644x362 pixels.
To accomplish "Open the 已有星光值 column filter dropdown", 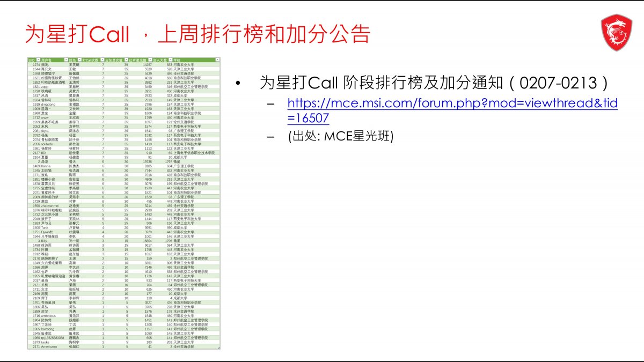I will pyautogui.click(x=150, y=60).
